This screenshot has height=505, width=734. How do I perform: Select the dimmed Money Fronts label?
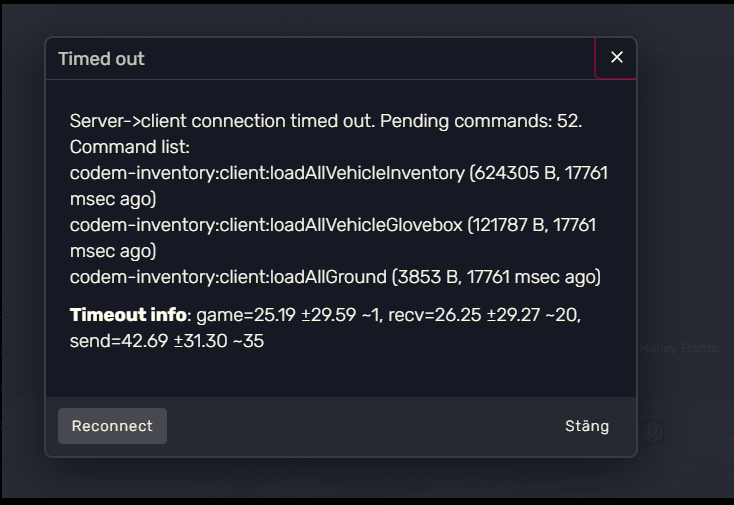[x=679, y=348]
